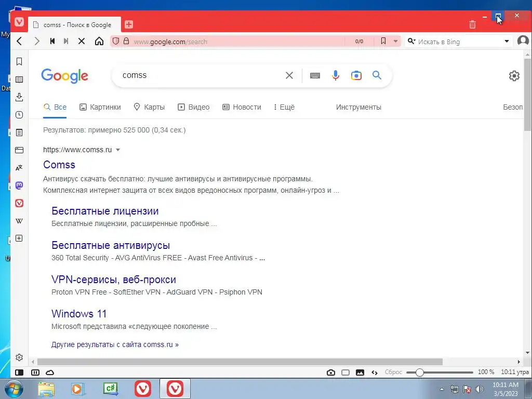Image resolution: width=532 pixels, height=399 pixels.
Task: Click into the Bing search field
Action: (x=460, y=42)
